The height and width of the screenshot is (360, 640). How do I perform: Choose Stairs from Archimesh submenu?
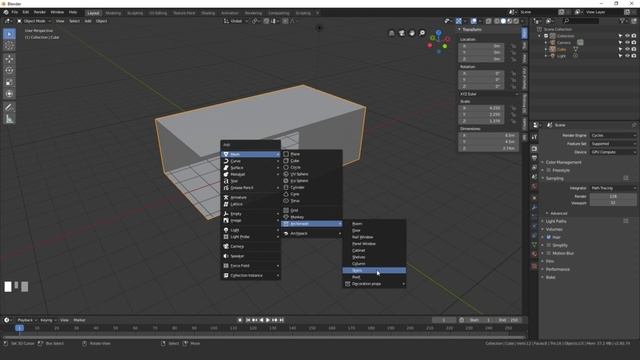[374, 271]
